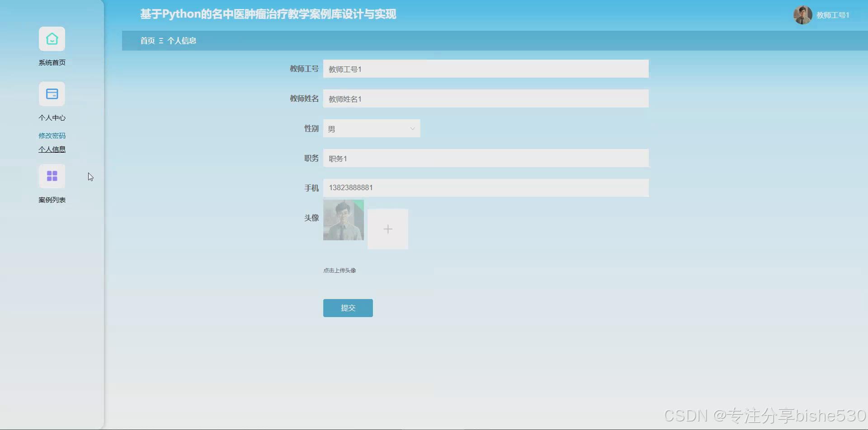Click the 点击上传头像 upload text
The width and height of the screenshot is (868, 430).
tap(340, 270)
